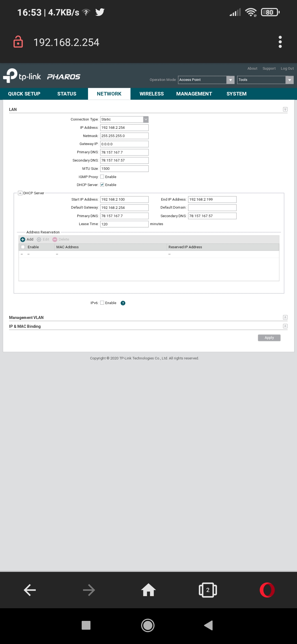
Task: Click the Lease Time input field
Action: pyautogui.click(x=124, y=224)
